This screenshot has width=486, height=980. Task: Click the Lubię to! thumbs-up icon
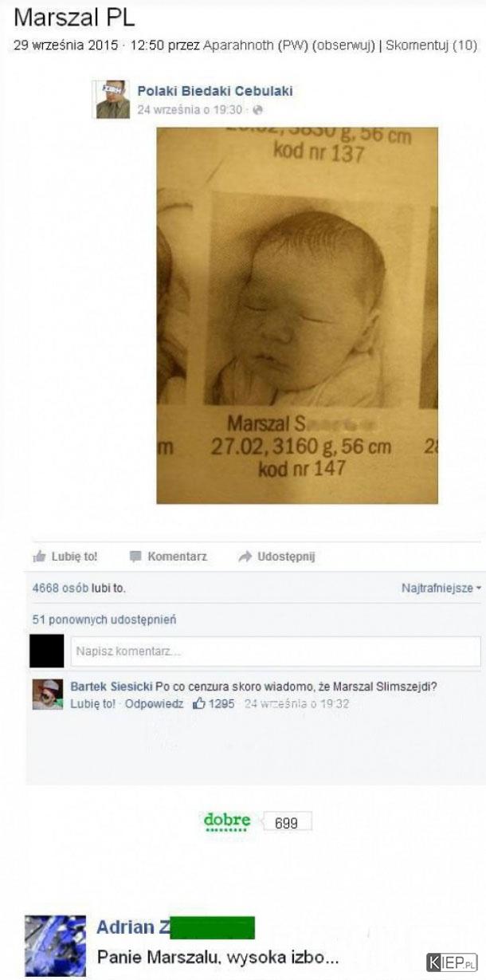pyautogui.click(x=38, y=557)
